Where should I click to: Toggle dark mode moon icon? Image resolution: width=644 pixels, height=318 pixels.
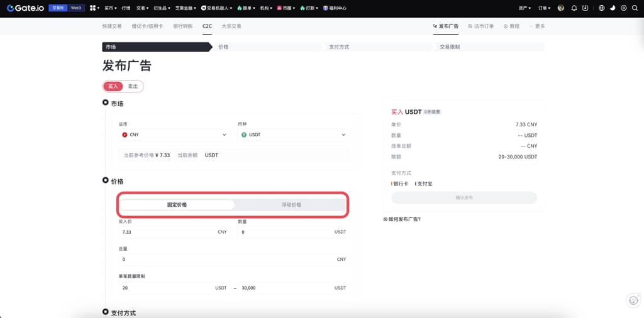pyautogui.click(x=613, y=8)
